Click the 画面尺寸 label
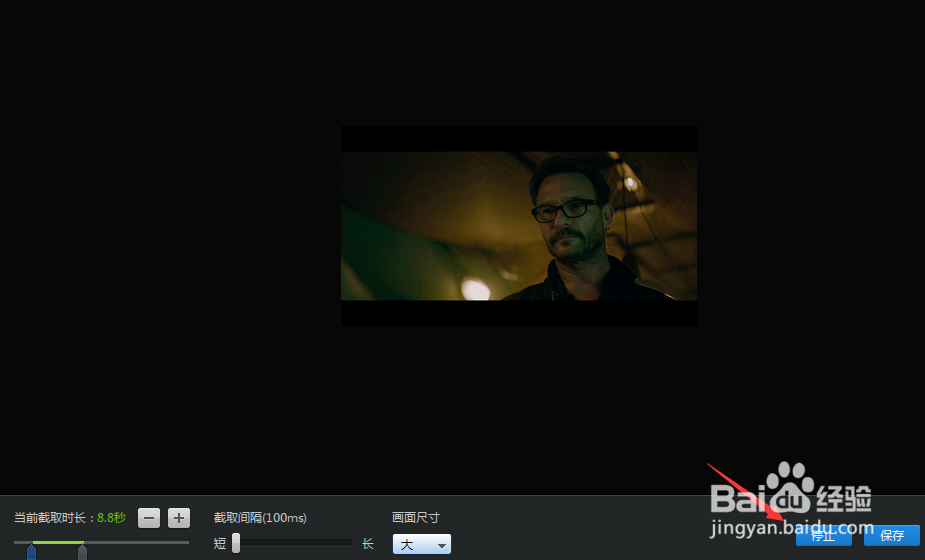The width and height of the screenshot is (925, 560). [416, 518]
